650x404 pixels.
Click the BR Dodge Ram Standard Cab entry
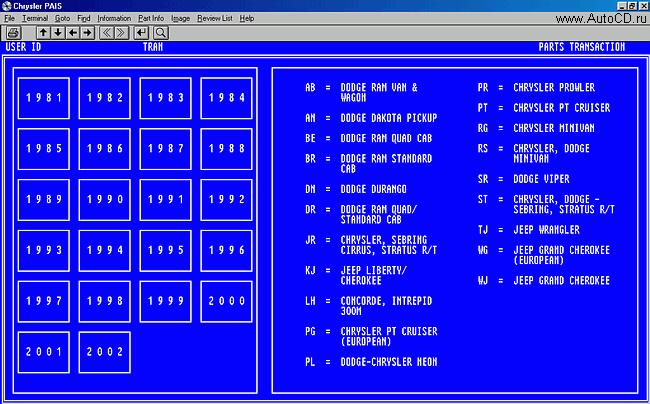coord(369,164)
